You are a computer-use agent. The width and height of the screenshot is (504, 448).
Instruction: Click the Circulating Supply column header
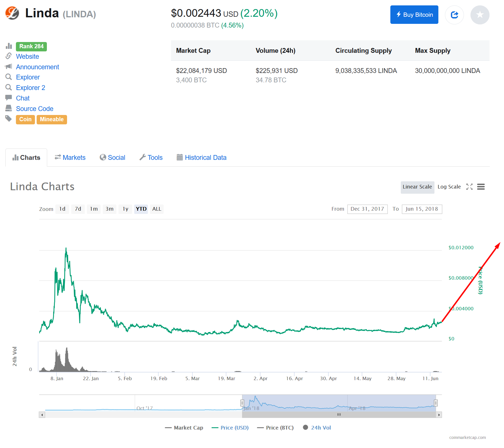(363, 51)
